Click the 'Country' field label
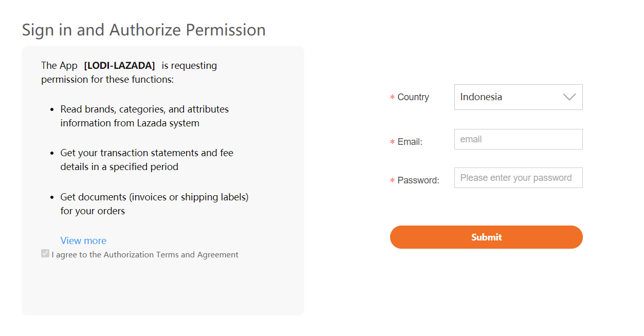 click(413, 97)
